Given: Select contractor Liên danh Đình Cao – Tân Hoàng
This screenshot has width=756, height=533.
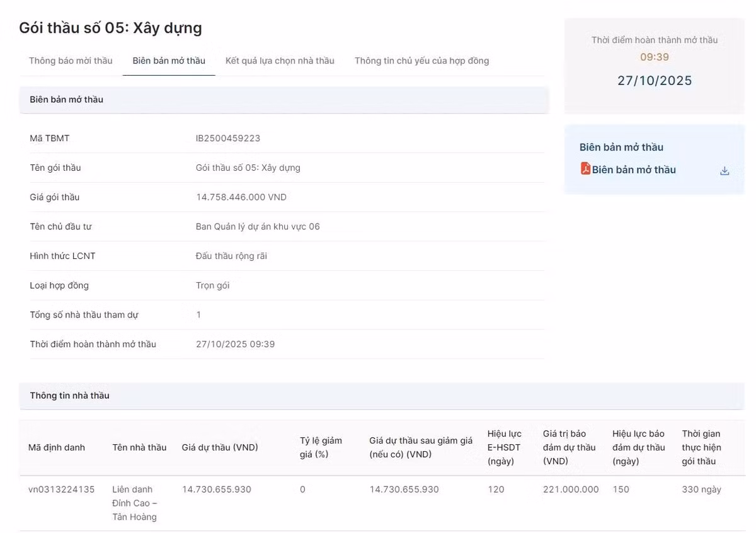Looking at the screenshot, I should pos(135,503).
